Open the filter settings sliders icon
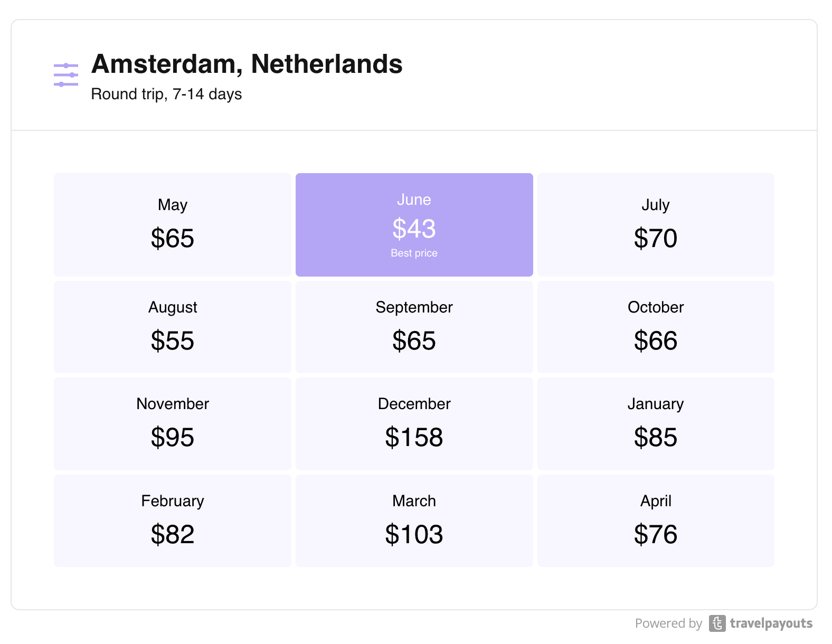832x644 pixels. click(66, 75)
